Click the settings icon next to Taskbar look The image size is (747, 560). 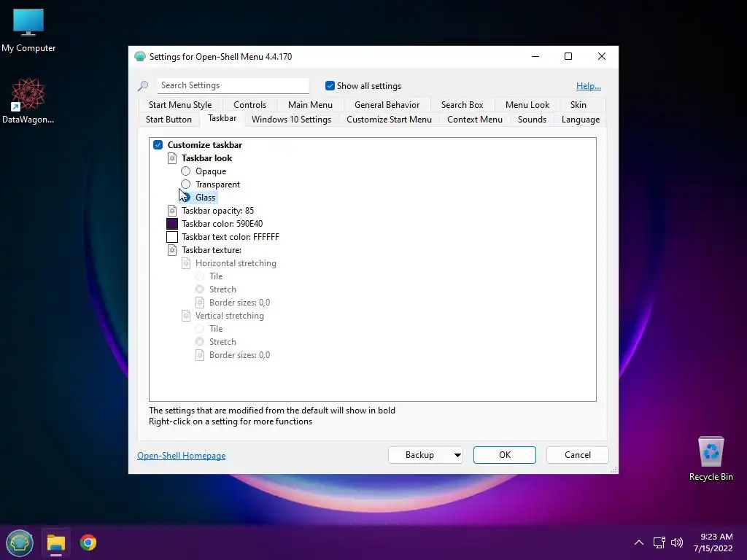[172, 158]
